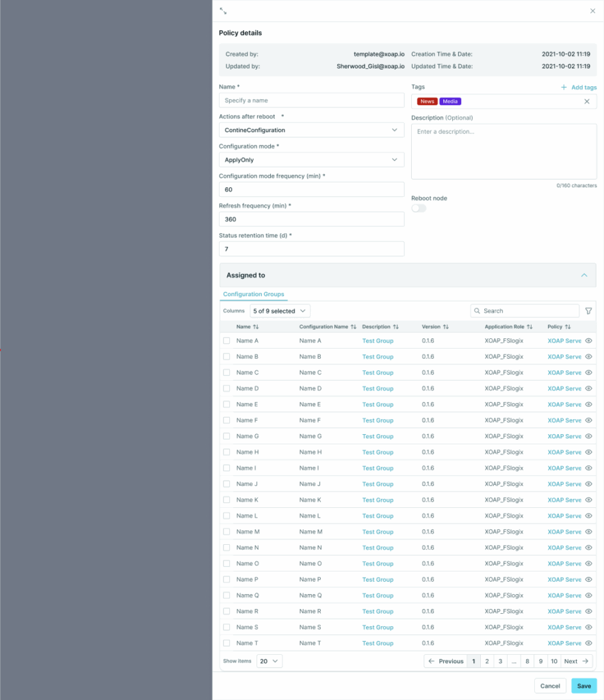Open the filter icon beside the search bar

click(x=588, y=310)
